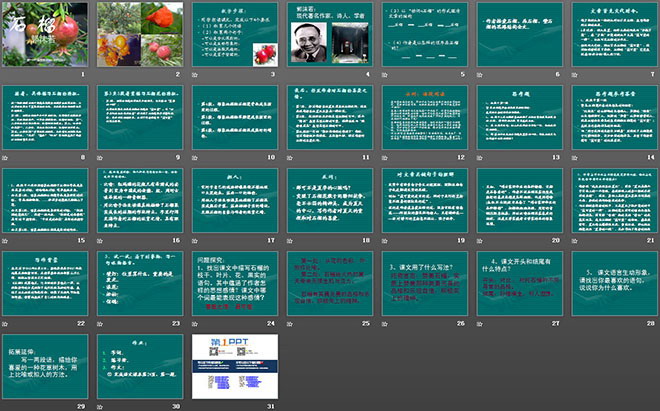660x411 pixels.
Task: Click slide 28 thumbnail in last column
Action: (609, 283)
